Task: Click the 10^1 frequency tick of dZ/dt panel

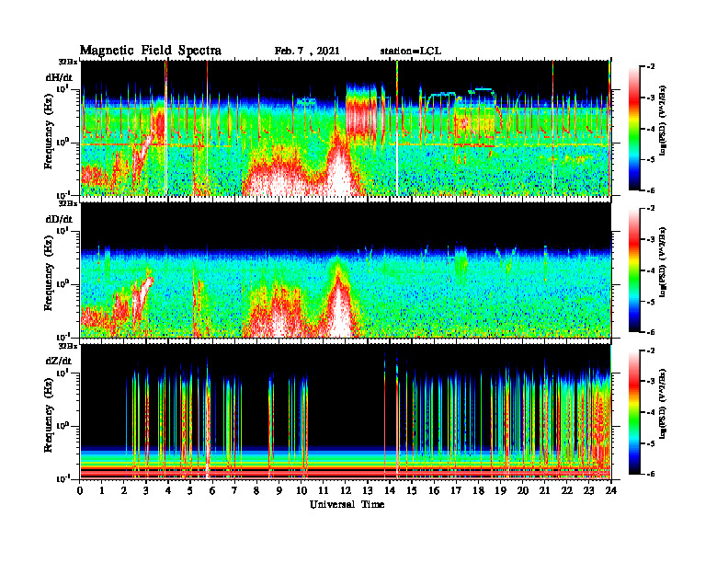Action: pyautogui.click(x=63, y=372)
